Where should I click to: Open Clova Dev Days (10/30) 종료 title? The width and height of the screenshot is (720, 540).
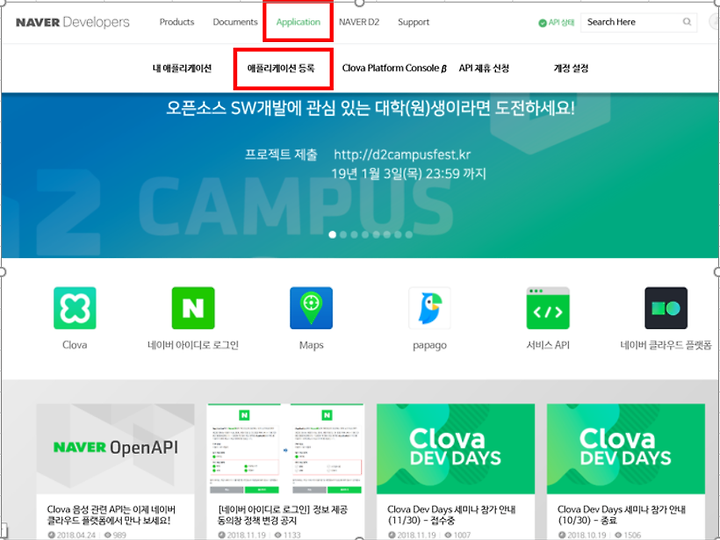coord(622,515)
